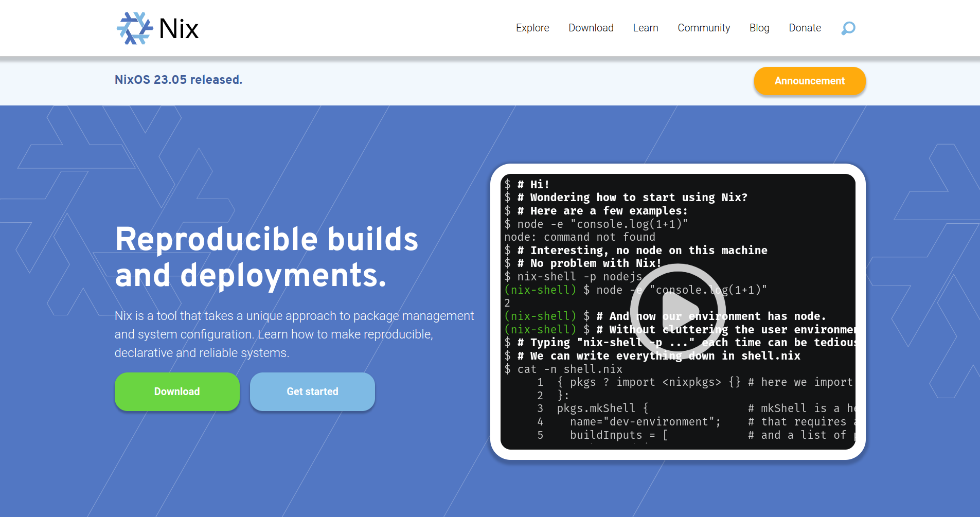The image size is (980, 517).
Task: Click the "Reproducible builds and deployments." heading
Action: pyautogui.click(x=266, y=257)
